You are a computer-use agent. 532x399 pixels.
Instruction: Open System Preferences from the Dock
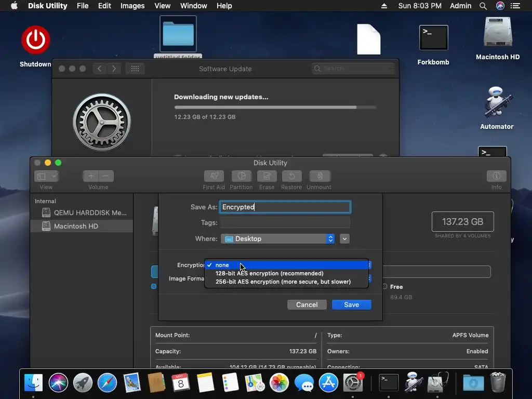pos(353,383)
